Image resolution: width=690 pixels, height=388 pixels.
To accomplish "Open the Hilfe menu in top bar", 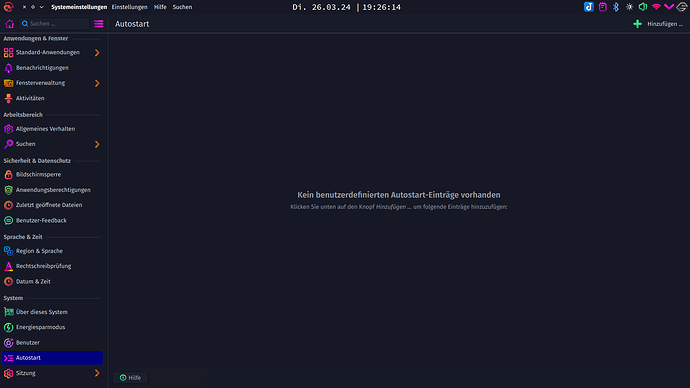I will (x=160, y=7).
